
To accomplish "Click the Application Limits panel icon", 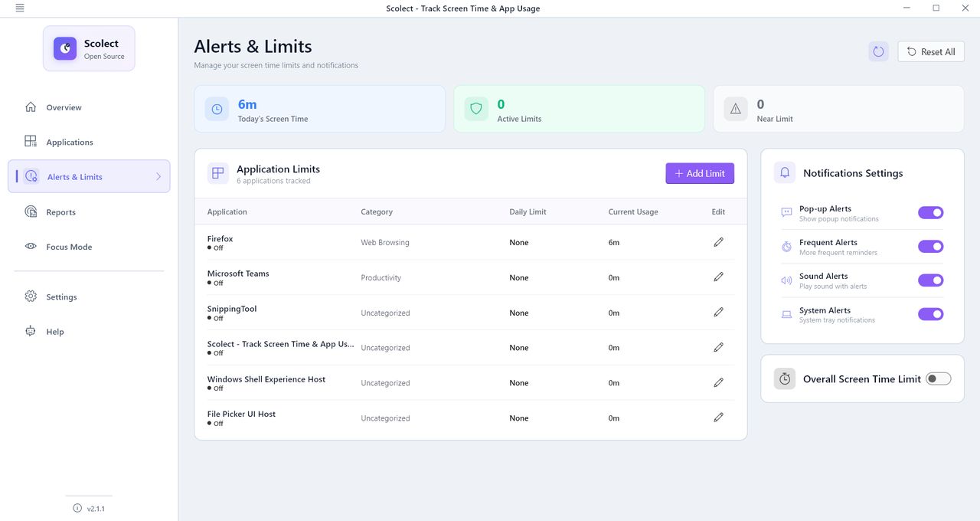I will (x=218, y=173).
